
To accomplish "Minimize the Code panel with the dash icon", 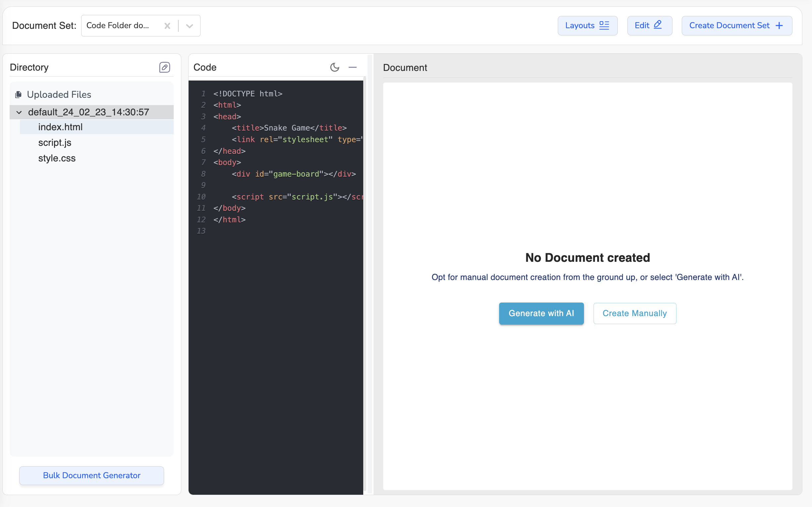I will click(353, 67).
